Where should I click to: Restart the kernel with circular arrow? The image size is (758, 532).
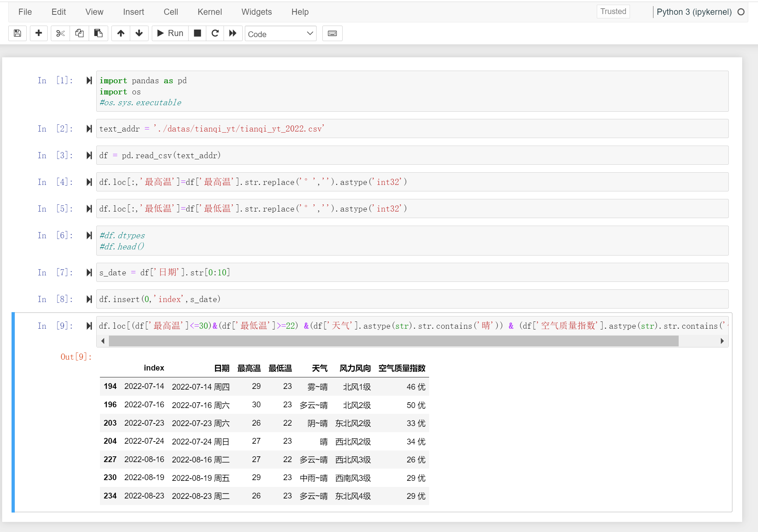pyautogui.click(x=215, y=34)
